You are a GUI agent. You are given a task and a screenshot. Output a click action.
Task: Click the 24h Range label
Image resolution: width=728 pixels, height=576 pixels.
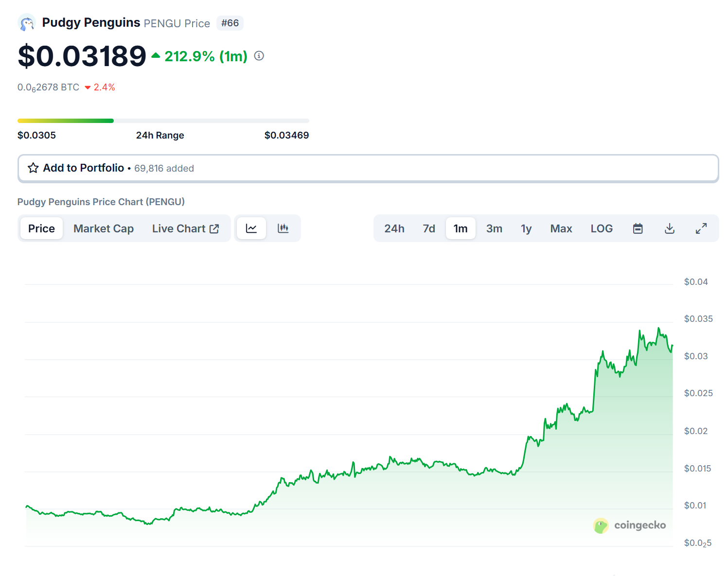pyautogui.click(x=160, y=135)
